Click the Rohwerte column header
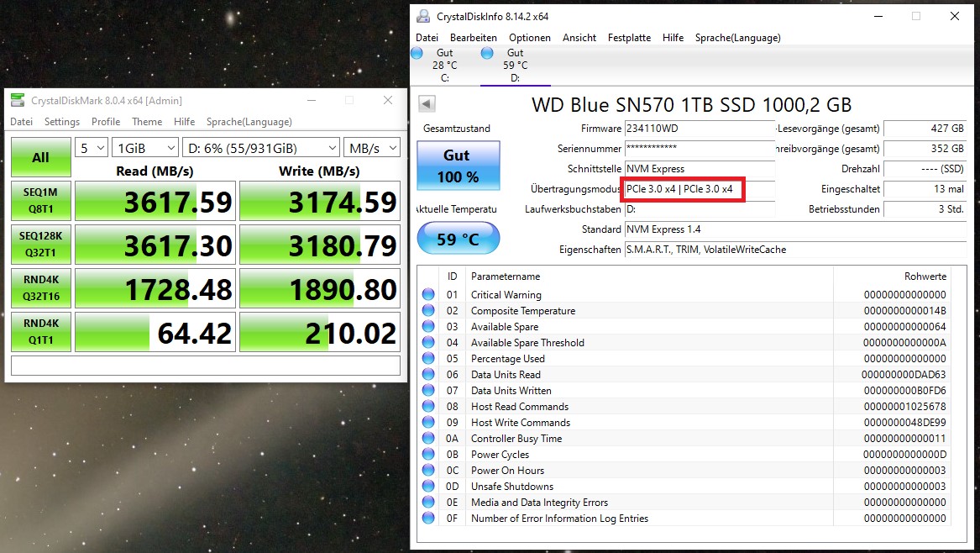Screen dimensions: 980x553 pos(925,276)
